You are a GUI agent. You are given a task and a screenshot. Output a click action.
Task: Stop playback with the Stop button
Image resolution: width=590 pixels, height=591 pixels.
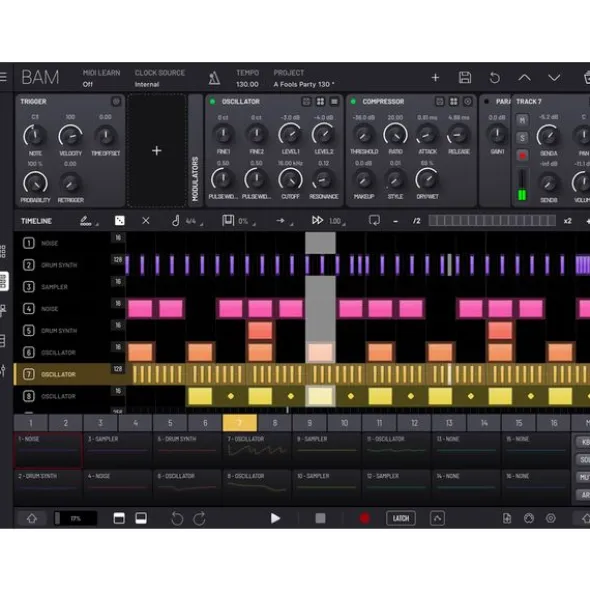pyautogui.click(x=320, y=518)
